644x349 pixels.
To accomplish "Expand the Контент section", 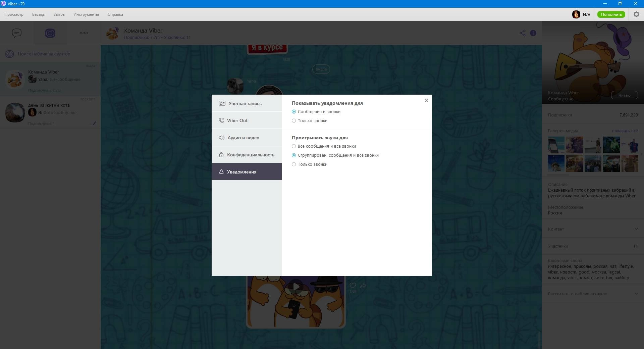I will (593, 229).
